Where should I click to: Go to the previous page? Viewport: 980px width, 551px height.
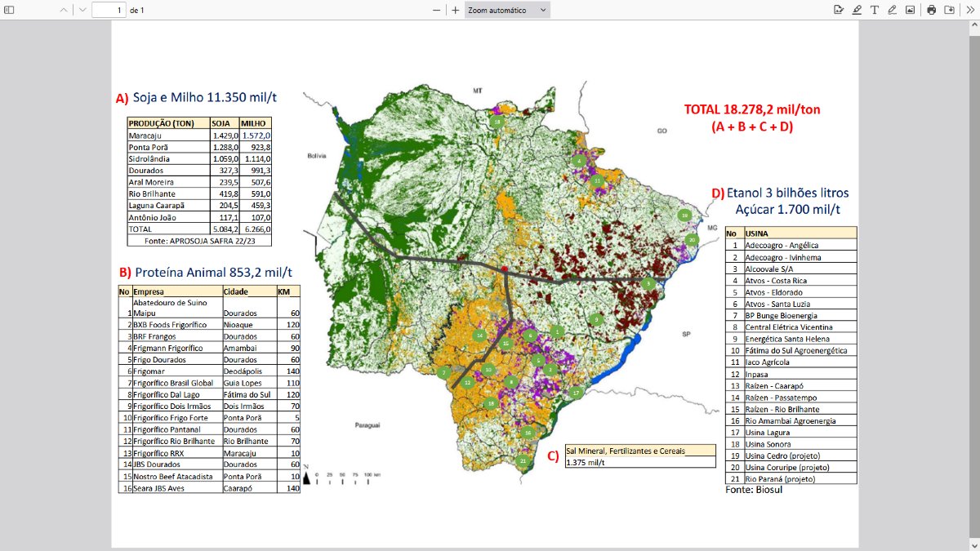coord(65,10)
